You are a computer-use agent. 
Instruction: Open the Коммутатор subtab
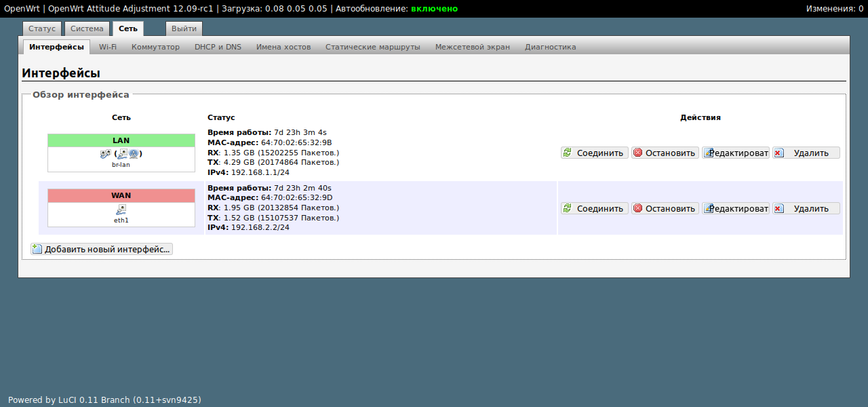[155, 47]
